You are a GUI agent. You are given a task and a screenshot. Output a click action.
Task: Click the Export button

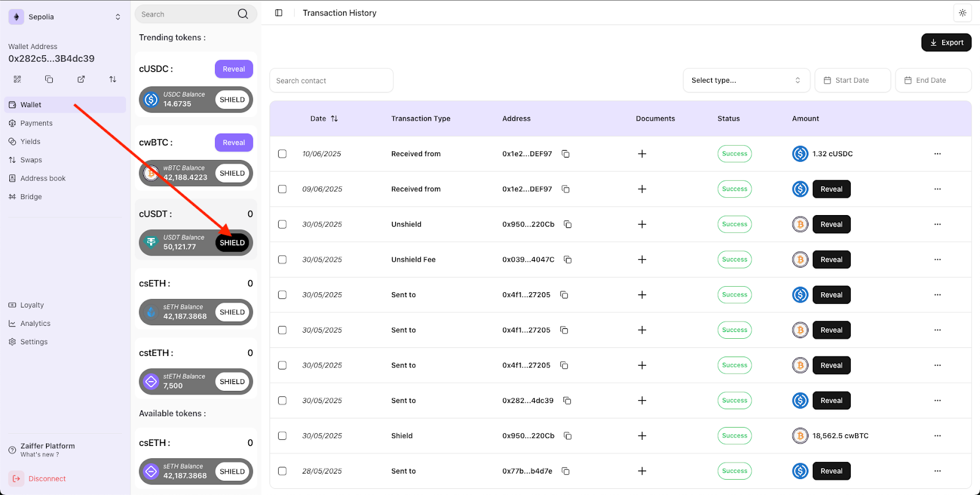click(946, 42)
